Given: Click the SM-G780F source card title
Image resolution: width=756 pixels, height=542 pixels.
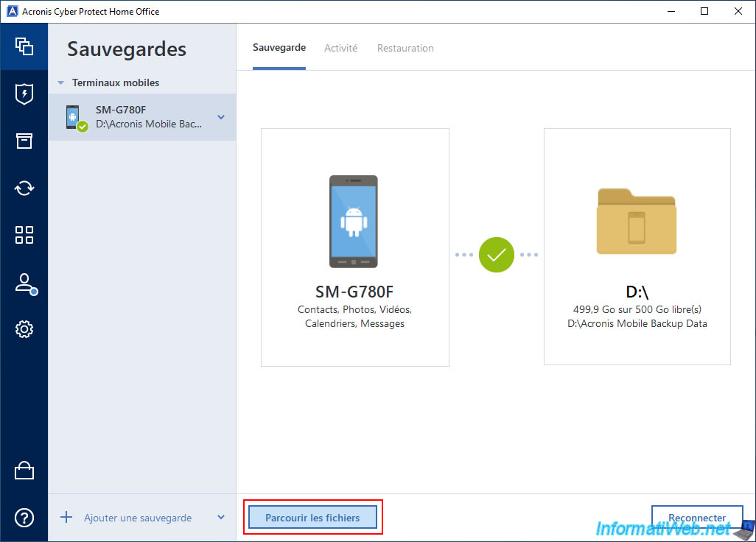Looking at the screenshot, I should point(354,292).
